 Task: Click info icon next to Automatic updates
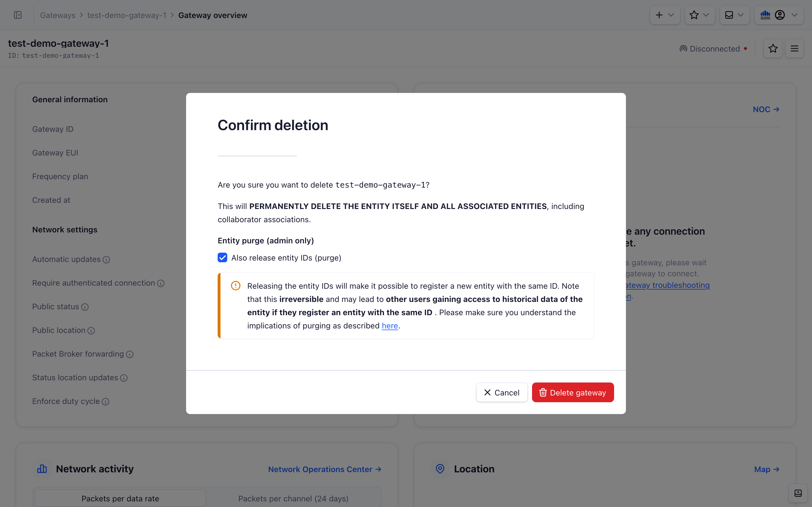point(106,259)
